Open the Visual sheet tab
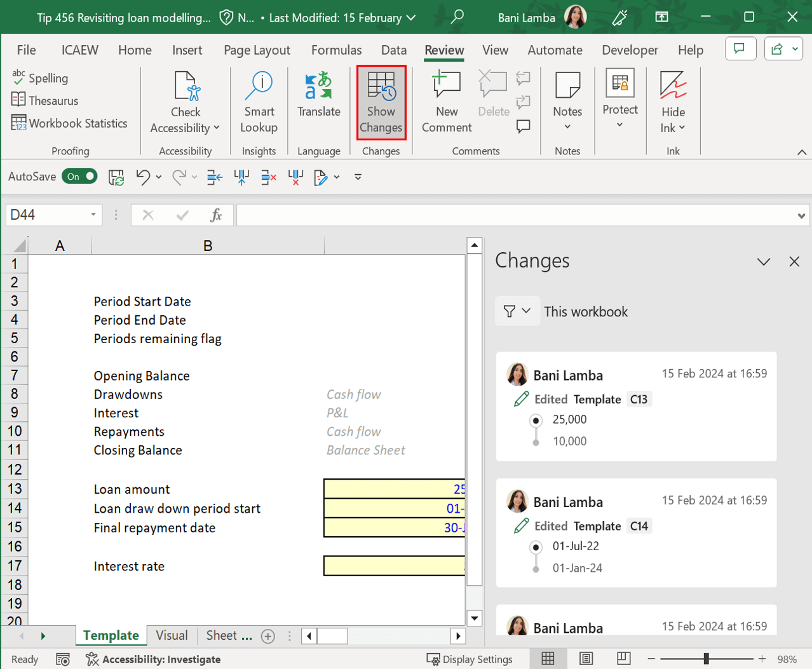This screenshot has width=812, height=669. 172,635
